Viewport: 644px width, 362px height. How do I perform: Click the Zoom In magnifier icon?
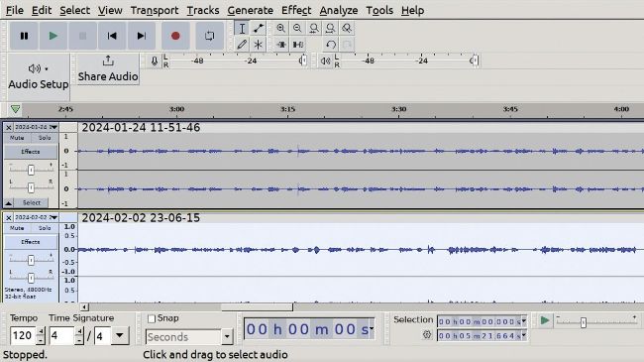click(281, 28)
